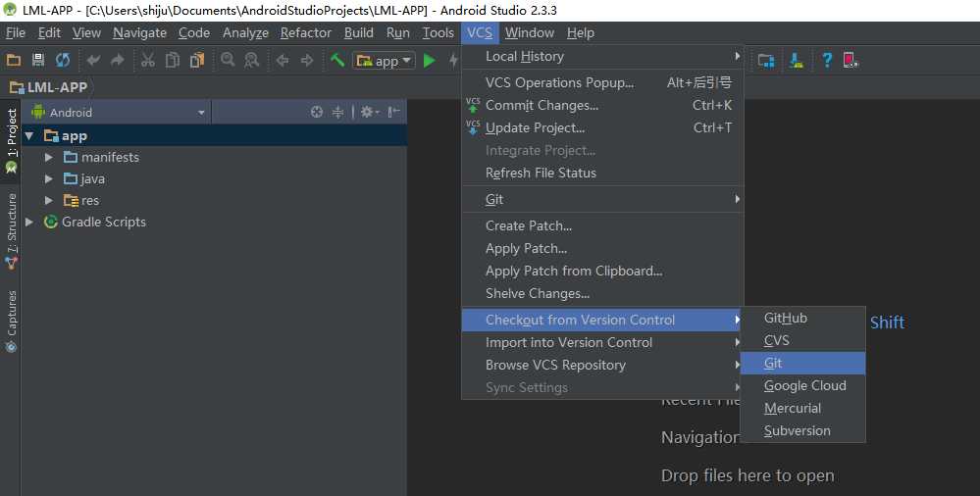The width and height of the screenshot is (980, 496).
Task: Click the Replace icon next to Find
Action: click(x=252, y=60)
